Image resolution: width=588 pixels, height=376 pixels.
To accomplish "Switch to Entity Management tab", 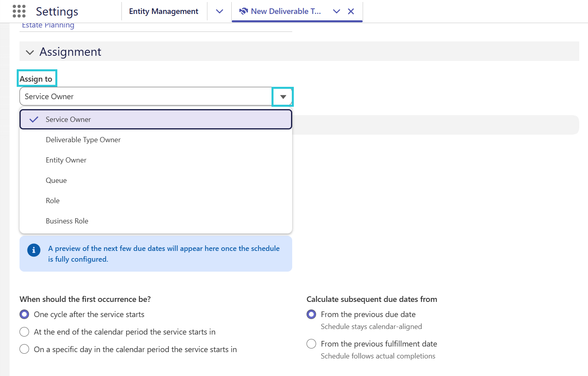I will [164, 11].
